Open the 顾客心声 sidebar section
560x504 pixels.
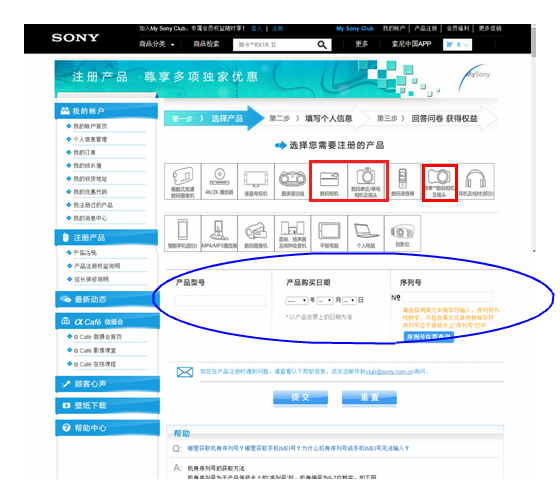pos(107,384)
